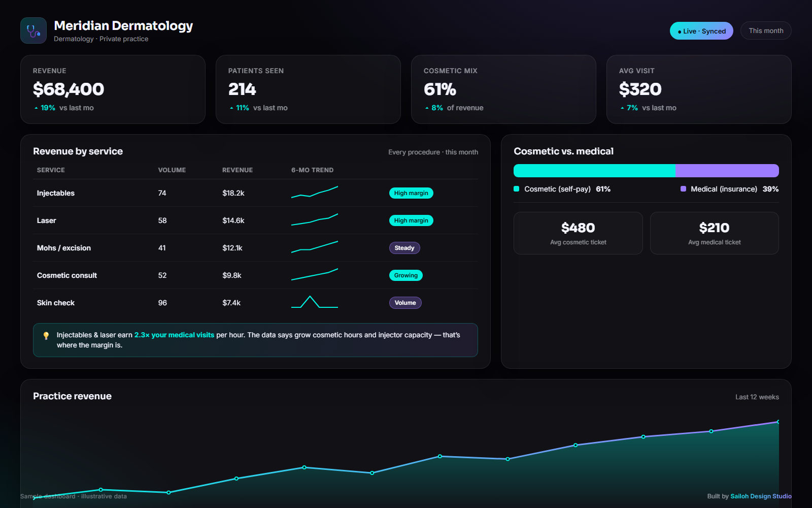Click the $18.2k revenue value
The height and width of the screenshot is (508, 812).
click(233, 193)
